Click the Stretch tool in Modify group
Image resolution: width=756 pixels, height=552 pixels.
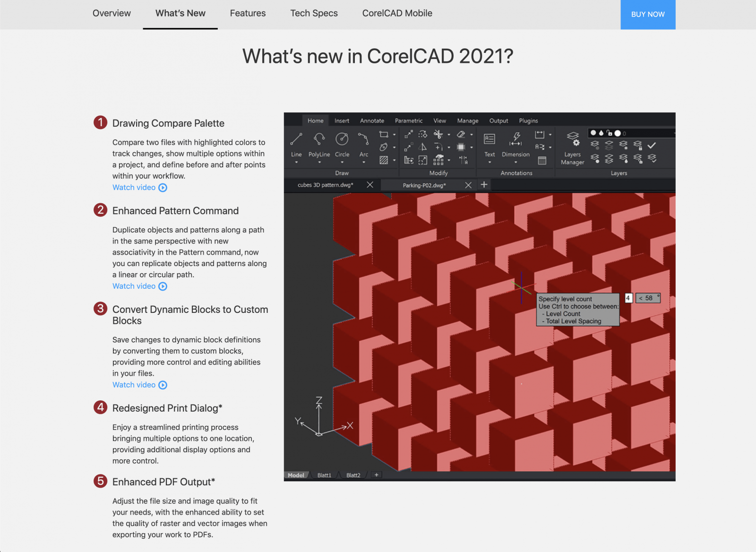click(409, 160)
